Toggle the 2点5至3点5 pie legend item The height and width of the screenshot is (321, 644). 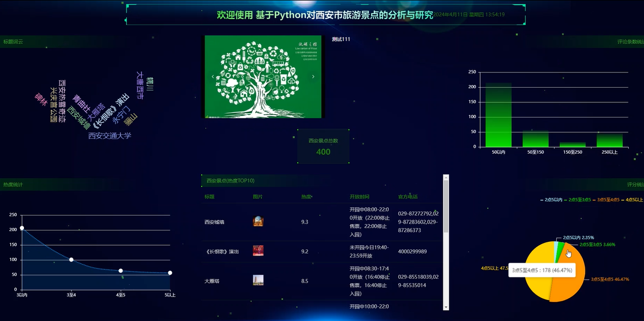(577, 200)
